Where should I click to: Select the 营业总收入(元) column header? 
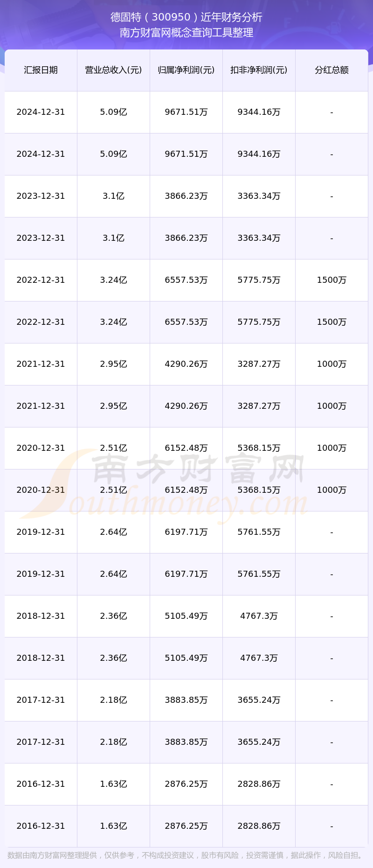point(113,70)
